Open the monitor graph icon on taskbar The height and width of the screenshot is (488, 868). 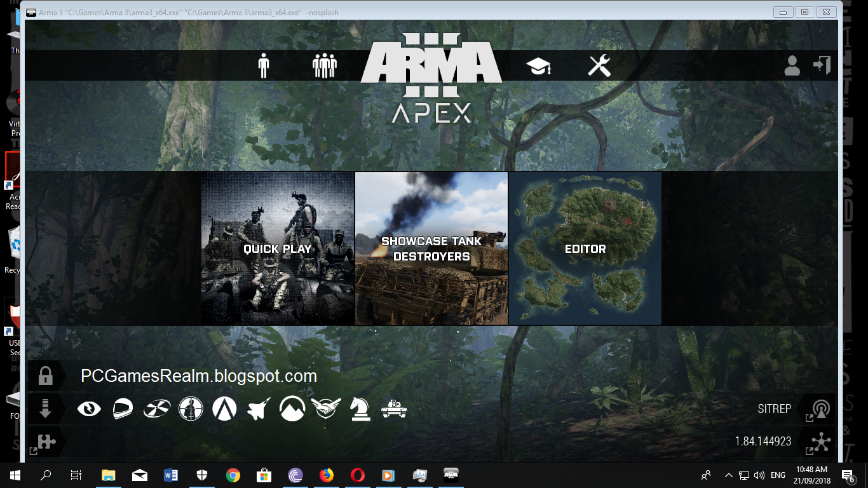419,475
